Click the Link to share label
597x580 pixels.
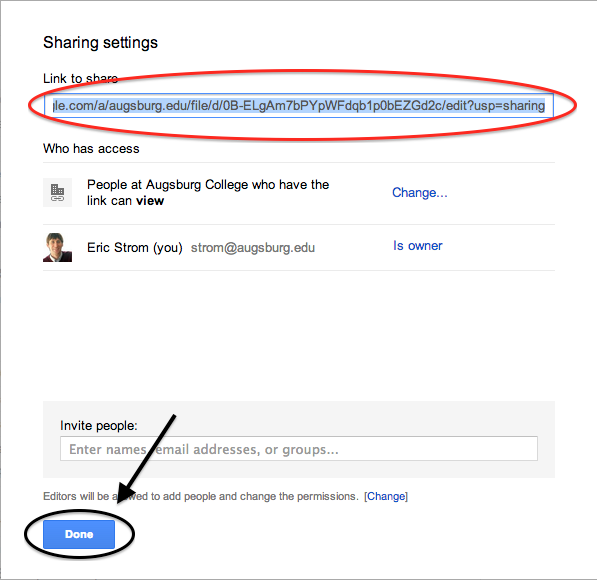click(x=80, y=78)
